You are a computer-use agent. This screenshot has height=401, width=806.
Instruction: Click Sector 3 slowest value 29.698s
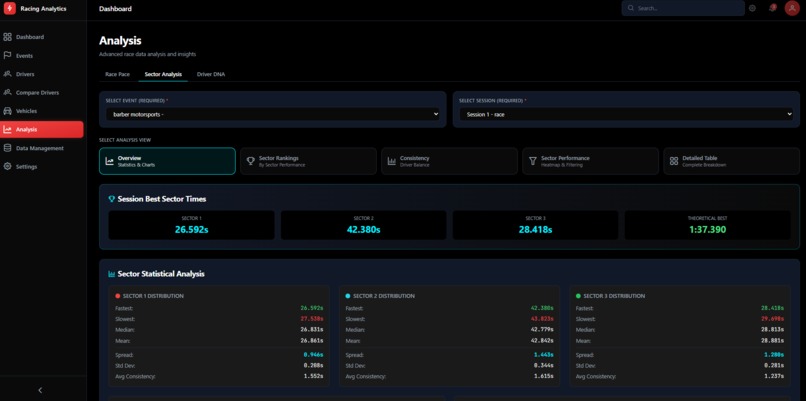coord(773,319)
